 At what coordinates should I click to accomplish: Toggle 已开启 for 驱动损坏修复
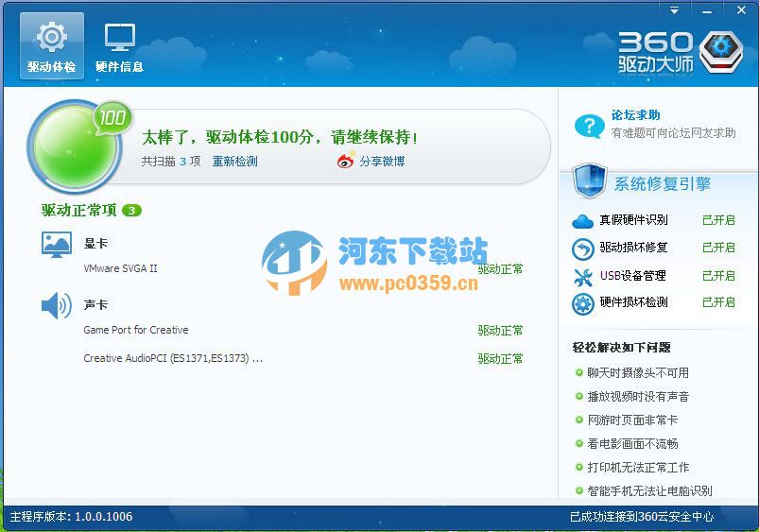coord(718,248)
